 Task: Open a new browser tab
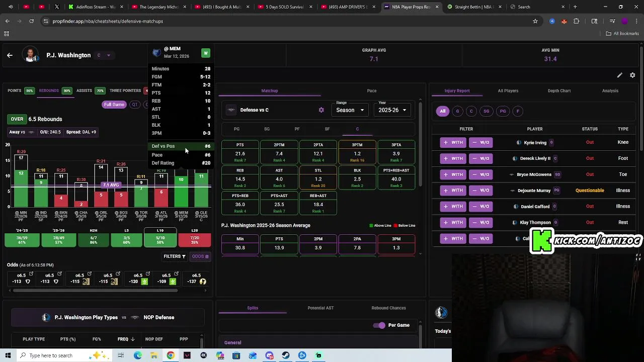(575, 7)
